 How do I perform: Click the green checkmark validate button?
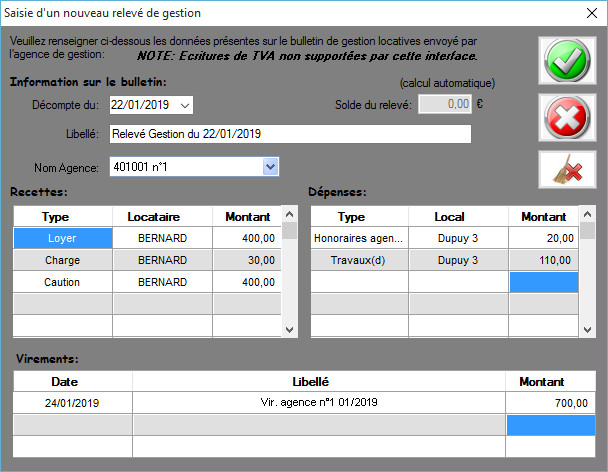tap(565, 60)
